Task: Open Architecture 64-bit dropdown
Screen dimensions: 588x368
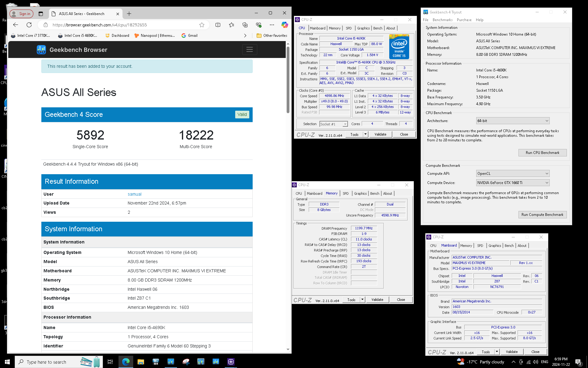Action: (513, 121)
